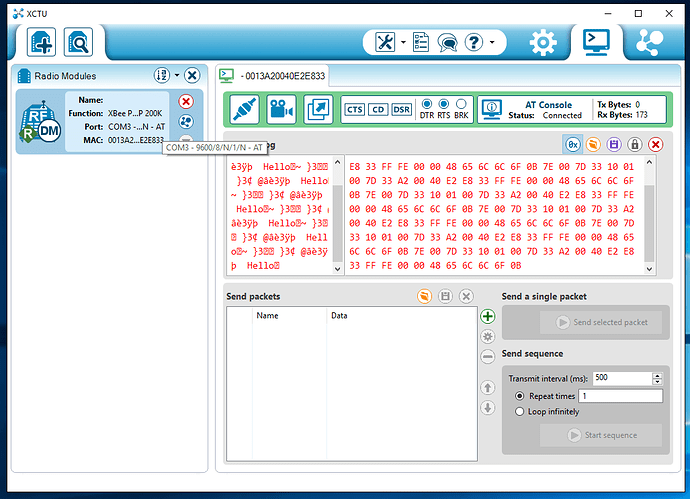Screen dimensions: 690x499
Task: Close the serial connection plug button
Action: click(245, 109)
